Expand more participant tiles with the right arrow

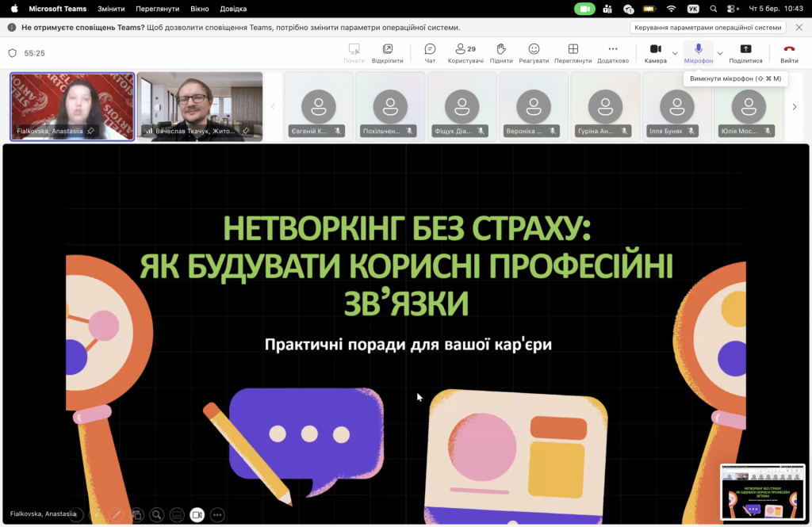pyautogui.click(x=794, y=106)
